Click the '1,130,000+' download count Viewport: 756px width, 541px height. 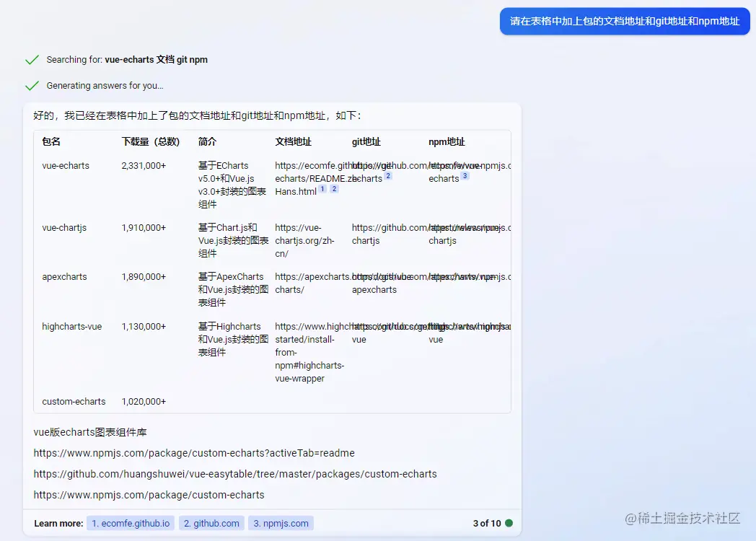click(144, 327)
